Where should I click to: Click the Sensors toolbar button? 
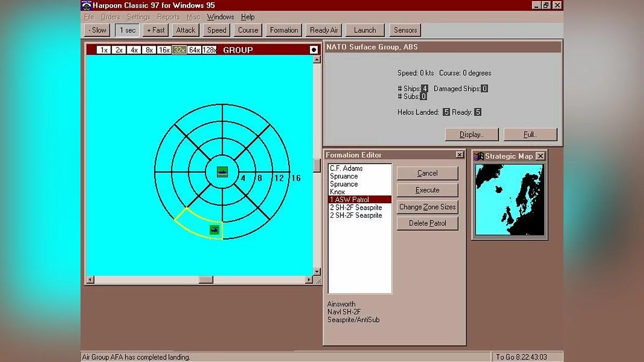click(x=405, y=30)
